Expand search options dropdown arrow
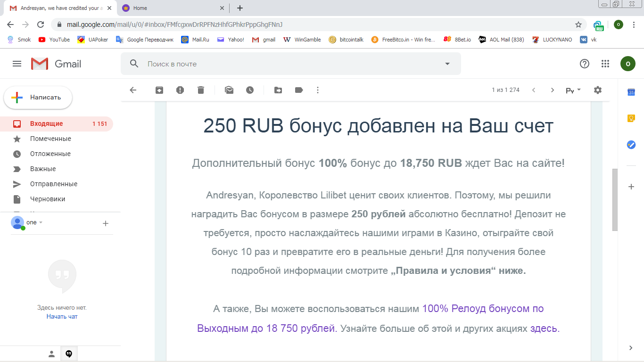The width and height of the screenshot is (644, 362). pyautogui.click(x=447, y=64)
